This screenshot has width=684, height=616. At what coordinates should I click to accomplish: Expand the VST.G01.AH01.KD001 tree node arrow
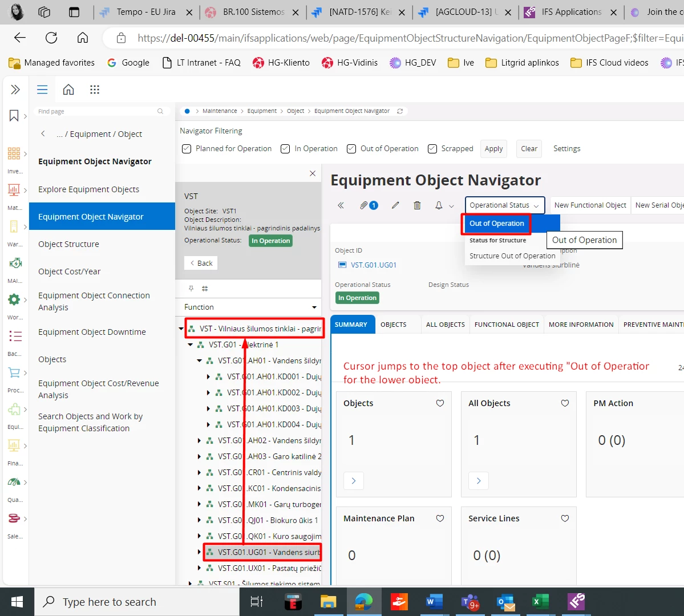pyautogui.click(x=209, y=376)
